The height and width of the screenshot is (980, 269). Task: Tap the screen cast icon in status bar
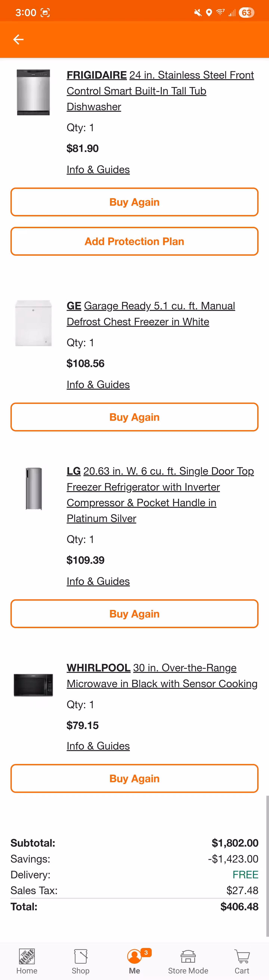[x=45, y=12]
